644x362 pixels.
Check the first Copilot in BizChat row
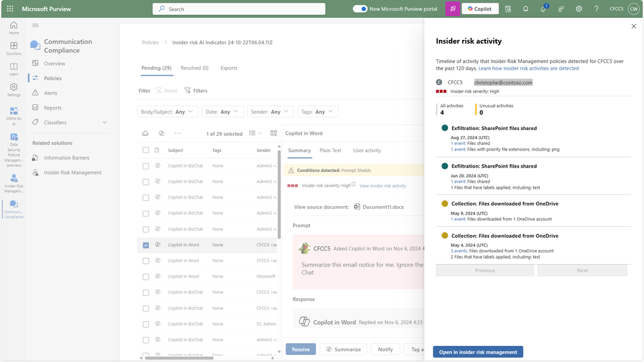coord(146,166)
